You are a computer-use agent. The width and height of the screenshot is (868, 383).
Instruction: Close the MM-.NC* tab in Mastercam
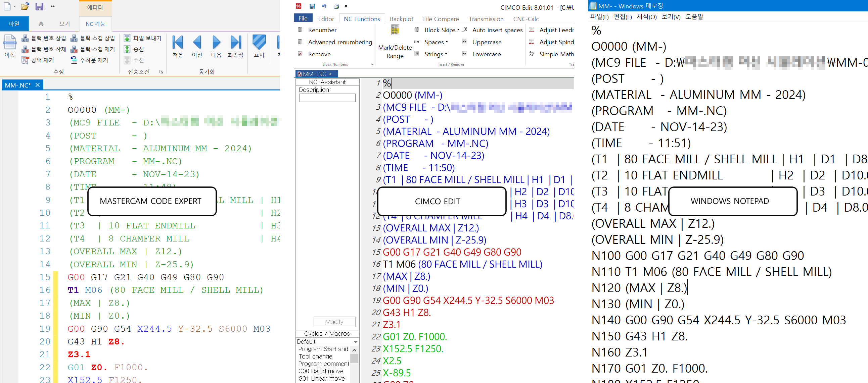38,85
